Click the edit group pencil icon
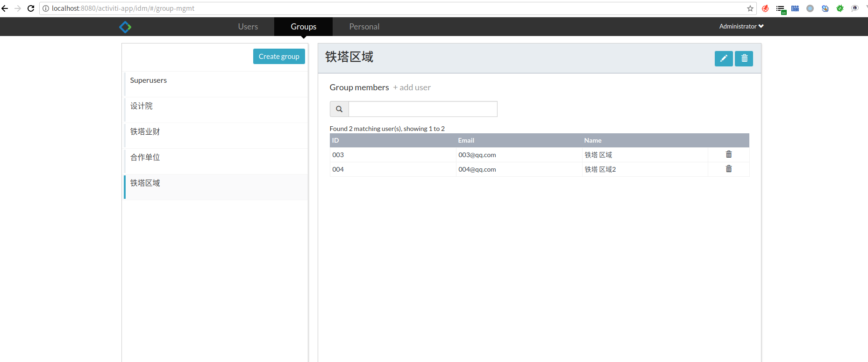The image size is (868, 362). point(723,58)
